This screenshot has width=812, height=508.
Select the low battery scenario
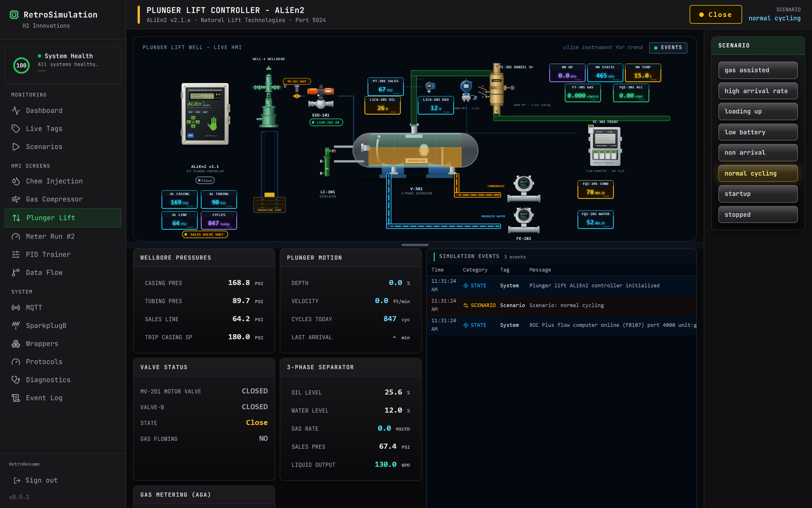[758, 132]
